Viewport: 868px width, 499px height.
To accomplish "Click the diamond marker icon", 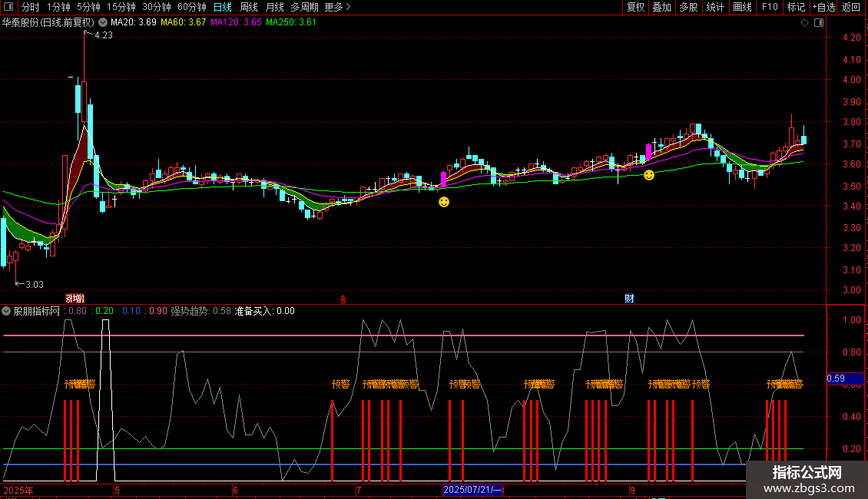I will 803,22.
